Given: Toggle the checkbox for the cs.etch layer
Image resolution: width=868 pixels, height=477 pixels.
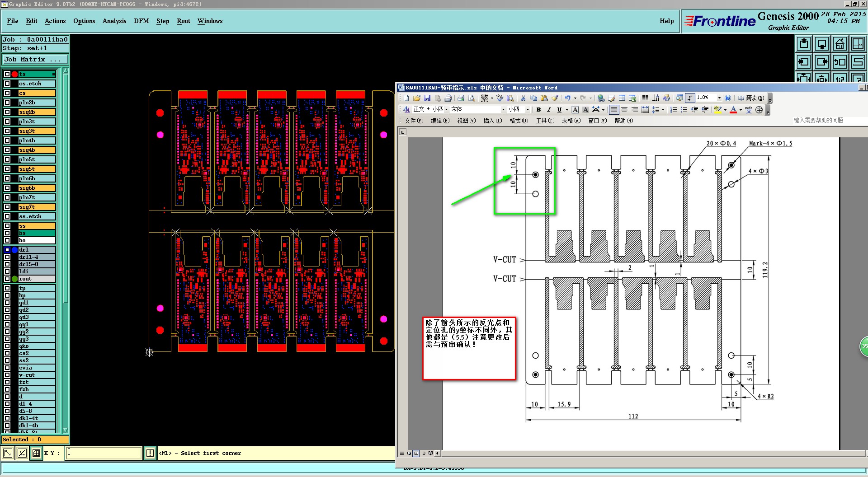Looking at the screenshot, I should tap(7, 84).
